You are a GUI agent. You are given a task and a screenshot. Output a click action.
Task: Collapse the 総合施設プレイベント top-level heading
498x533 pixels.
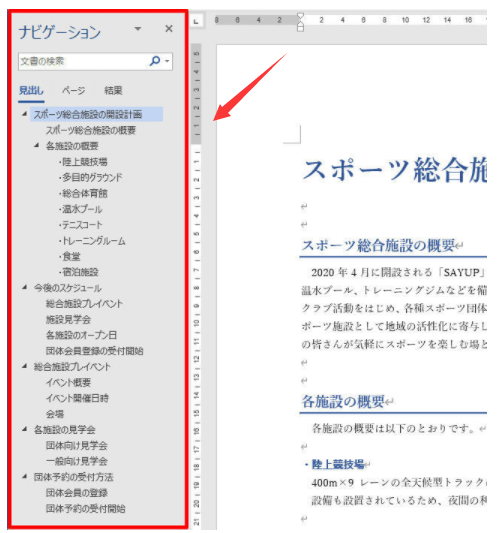point(24,366)
